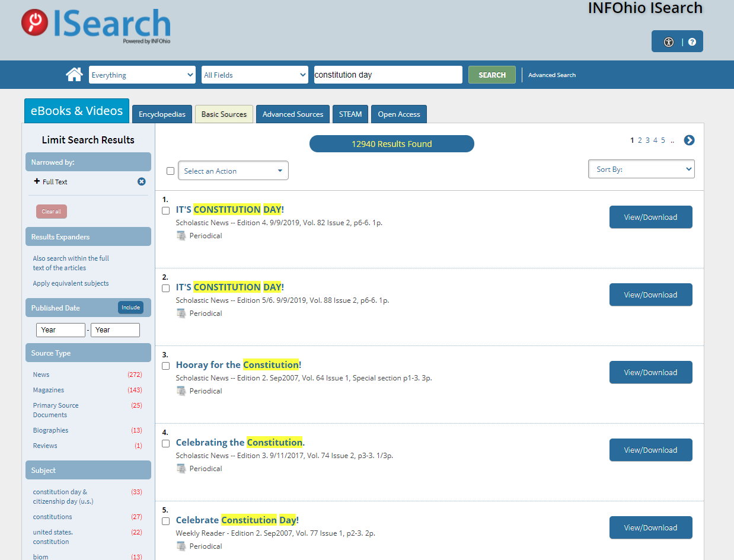Go to the ISearch home icon

[74, 75]
